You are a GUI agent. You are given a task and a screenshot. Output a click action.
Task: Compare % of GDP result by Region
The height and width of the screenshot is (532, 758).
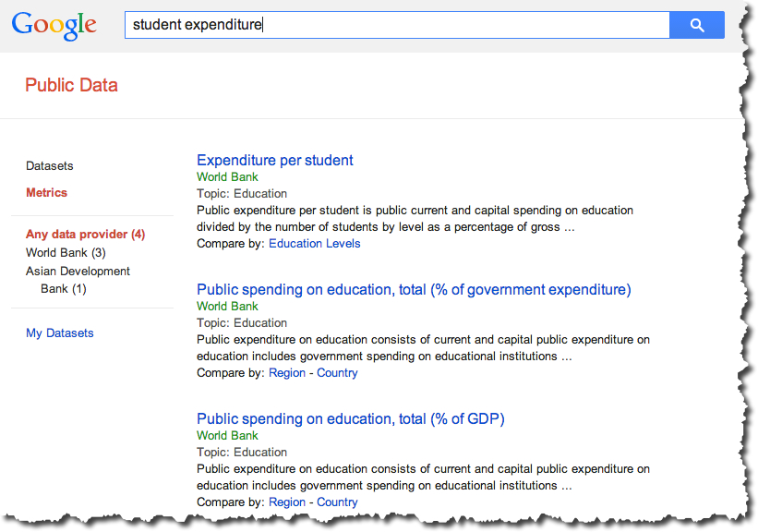click(x=287, y=502)
